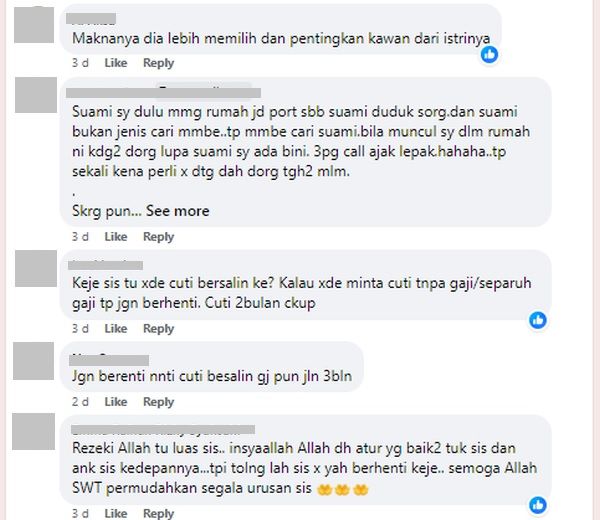The width and height of the screenshot is (600, 520).
Task: Expand "See more" on the "Suami sy dulu" comment
Action: coord(178,211)
